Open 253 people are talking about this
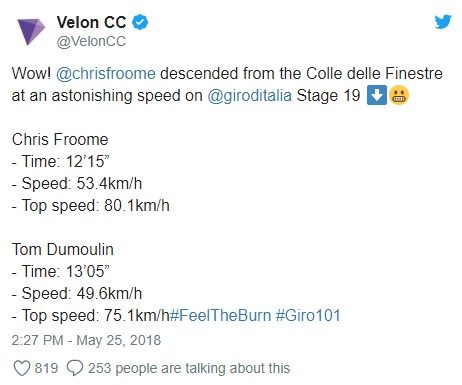The height and width of the screenshot is (385, 462). (x=189, y=368)
